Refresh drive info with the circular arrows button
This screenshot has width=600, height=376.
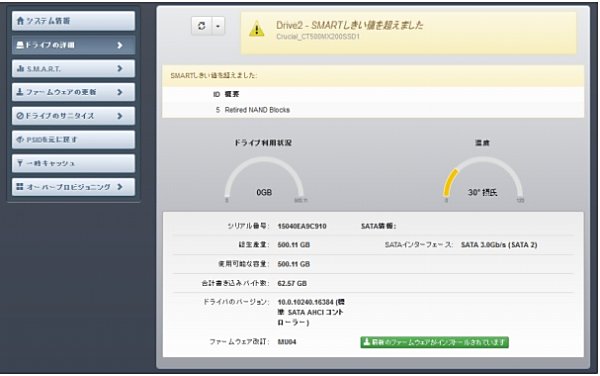202,26
